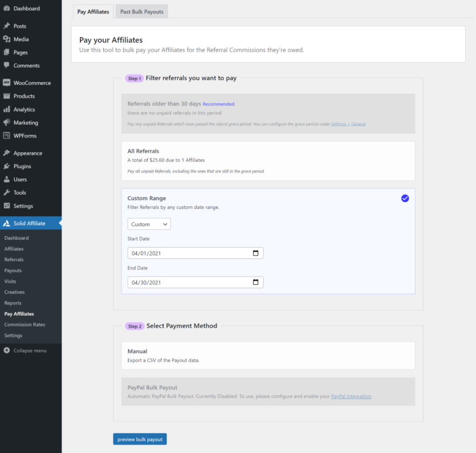Click the Recommended label text
476x453 pixels.
(x=218, y=104)
